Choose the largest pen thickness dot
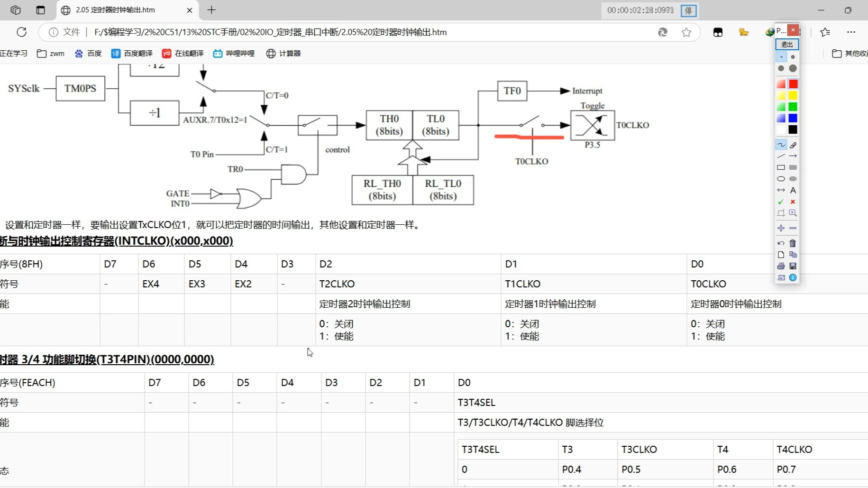868x488 pixels. (x=793, y=68)
